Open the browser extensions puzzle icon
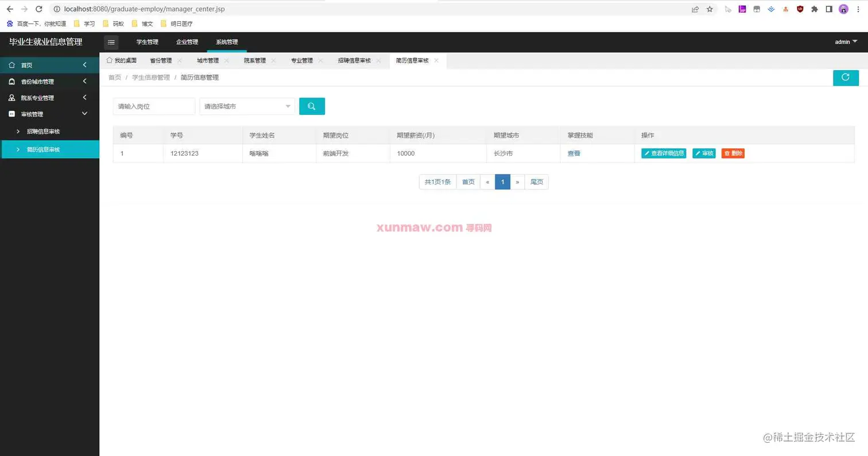This screenshot has height=456, width=868. click(x=814, y=9)
